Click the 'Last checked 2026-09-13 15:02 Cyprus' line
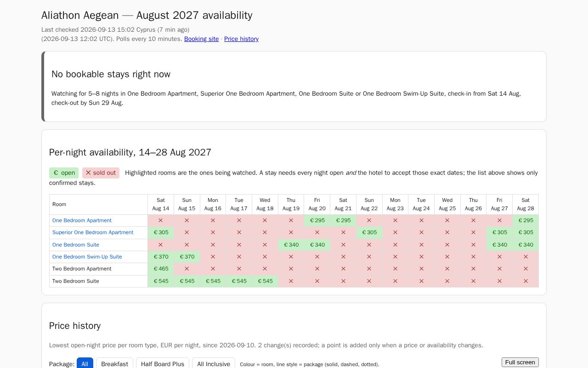The height and width of the screenshot is (368, 588). point(115,30)
